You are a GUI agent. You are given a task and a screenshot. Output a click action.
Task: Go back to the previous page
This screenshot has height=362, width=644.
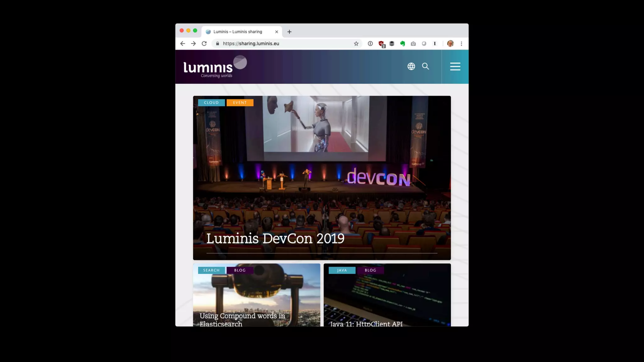[x=183, y=44]
